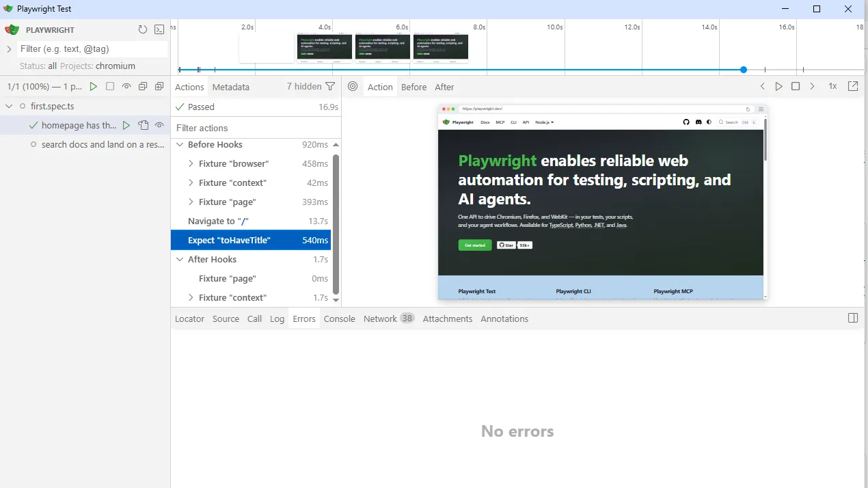868x488 pixels.
Task: Collapse the After Hooks group
Action: [180, 260]
